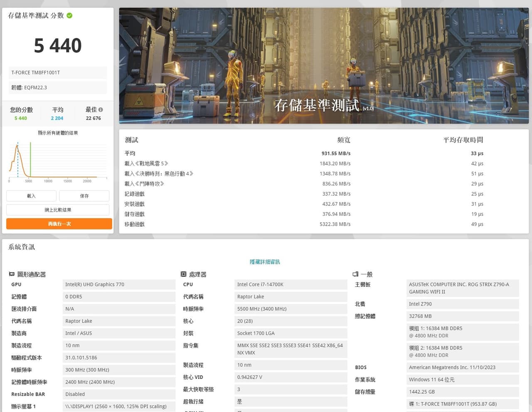Click the 5322.38 MB/s bandwidth value
This screenshot has width=532, height=412.
click(x=335, y=224)
